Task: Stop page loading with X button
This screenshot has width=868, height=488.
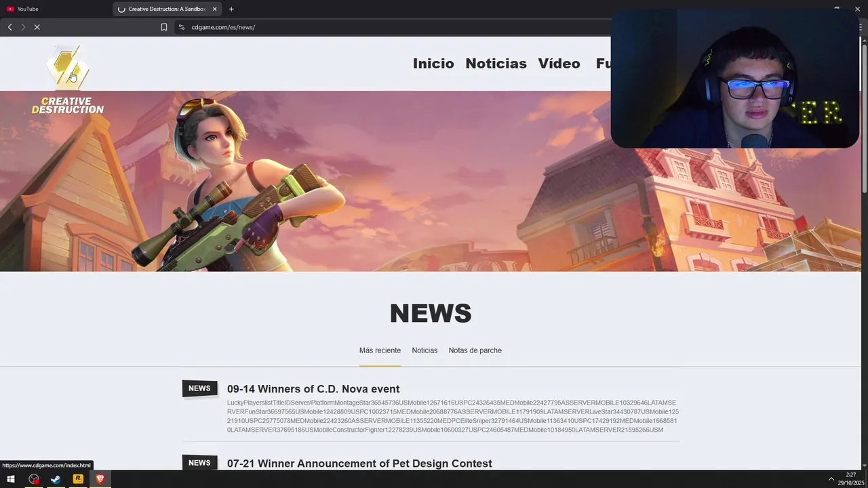Action: tap(37, 27)
